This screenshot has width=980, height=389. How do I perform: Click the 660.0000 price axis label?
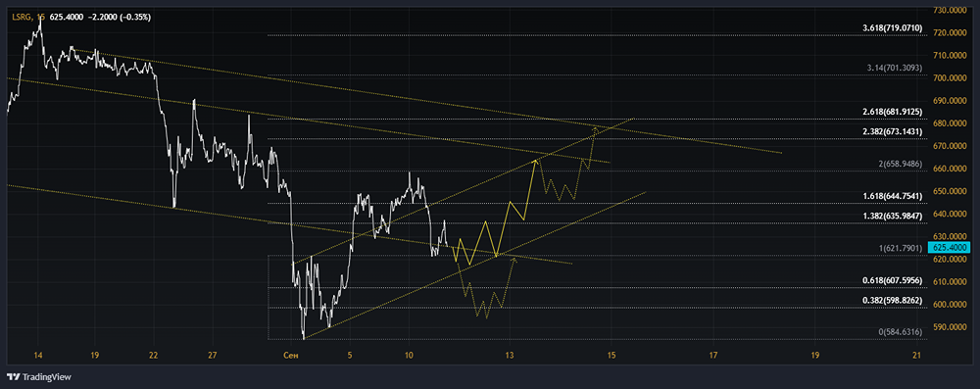[x=950, y=169]
